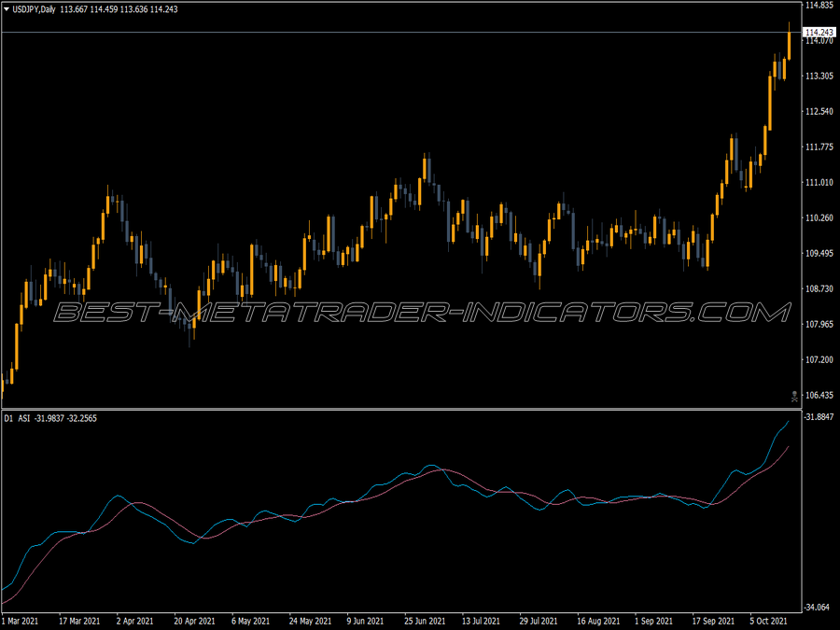
Task: Click the 16 Aug 2021 date label
Action: point(598,621)
